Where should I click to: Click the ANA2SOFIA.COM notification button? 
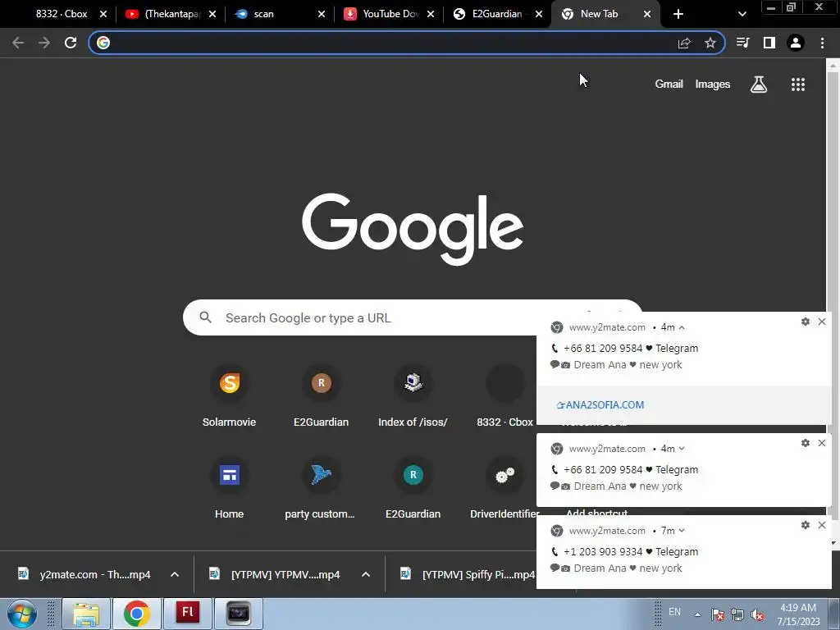[x=600, y=405]
